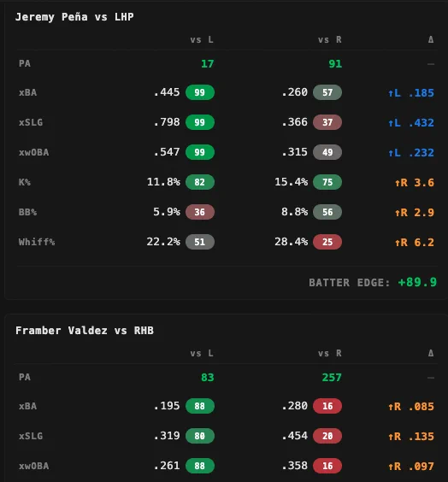Click the 25 percentile badge in Whiff% row
The image size is (448, 482).
click(327, 242)
